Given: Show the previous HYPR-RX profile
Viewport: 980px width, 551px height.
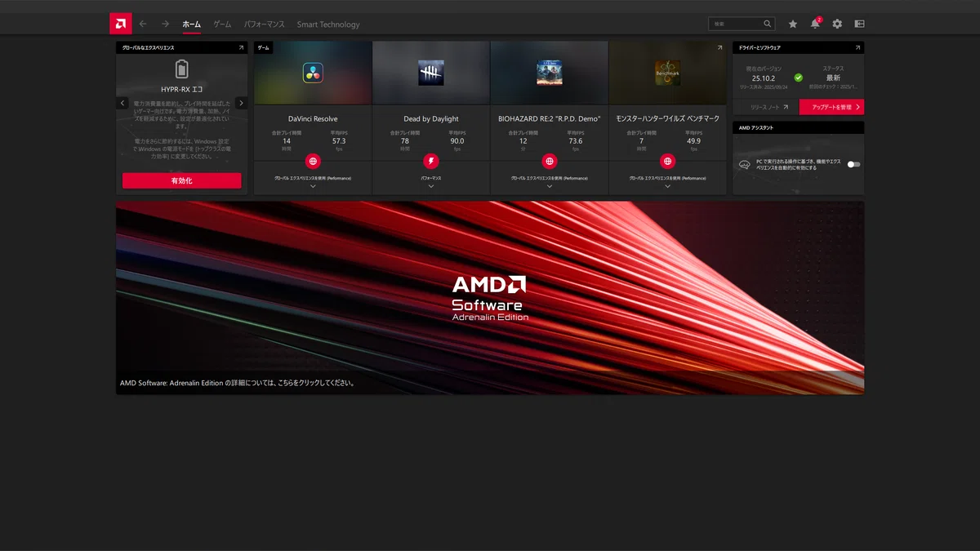Looking at the screenshot, I should pyautogui.click(x=122, y=103).
